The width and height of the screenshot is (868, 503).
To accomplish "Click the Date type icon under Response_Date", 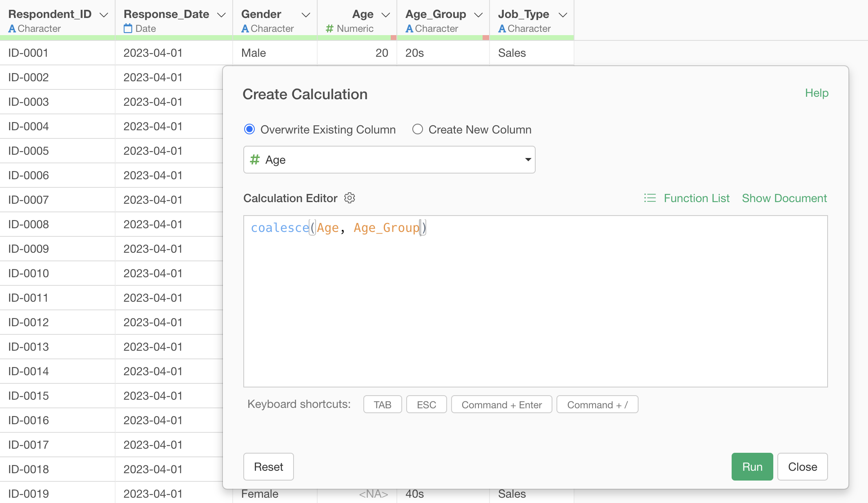I will [128, 29].
